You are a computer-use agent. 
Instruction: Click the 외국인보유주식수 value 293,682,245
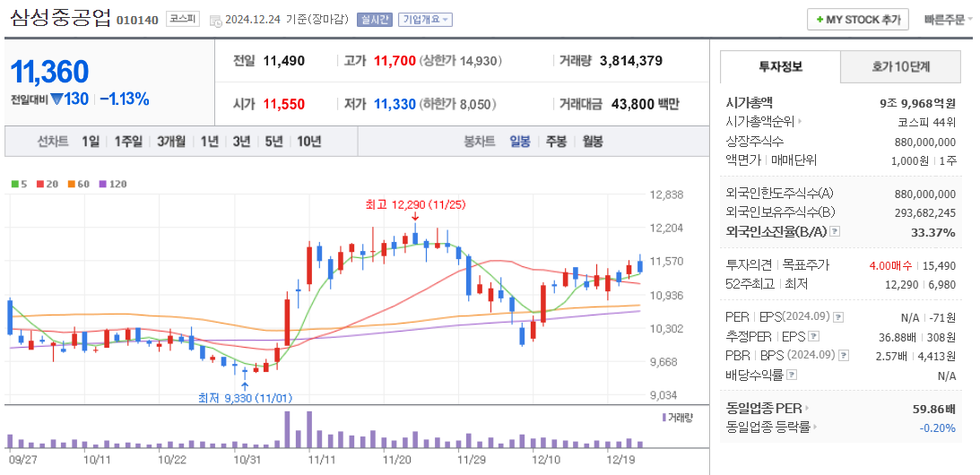click(x=925, y=212)
